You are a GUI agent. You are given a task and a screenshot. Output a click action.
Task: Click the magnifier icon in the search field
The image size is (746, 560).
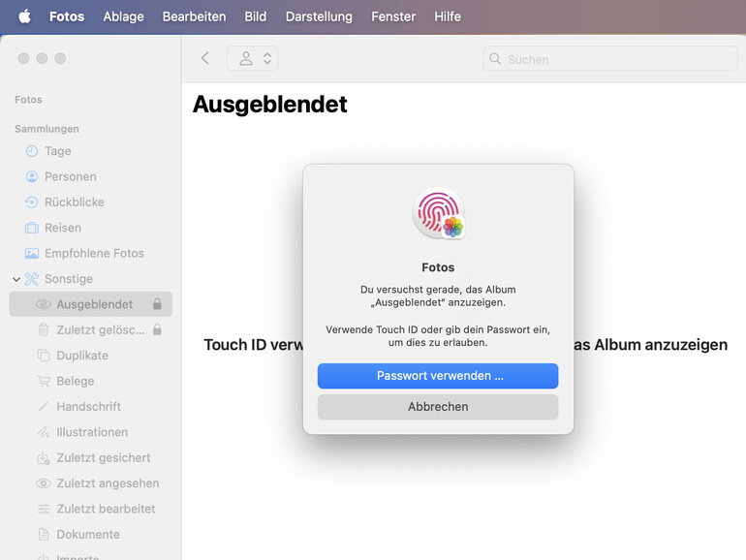[x=495, y=59]
